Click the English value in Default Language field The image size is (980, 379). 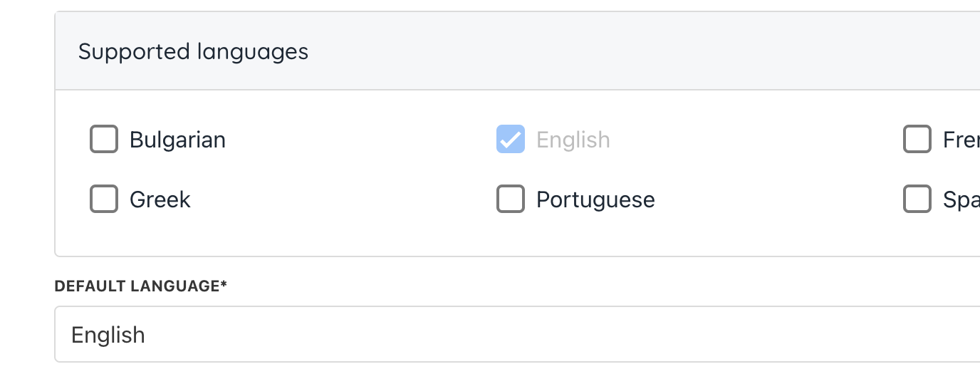(x=108, y=335)
